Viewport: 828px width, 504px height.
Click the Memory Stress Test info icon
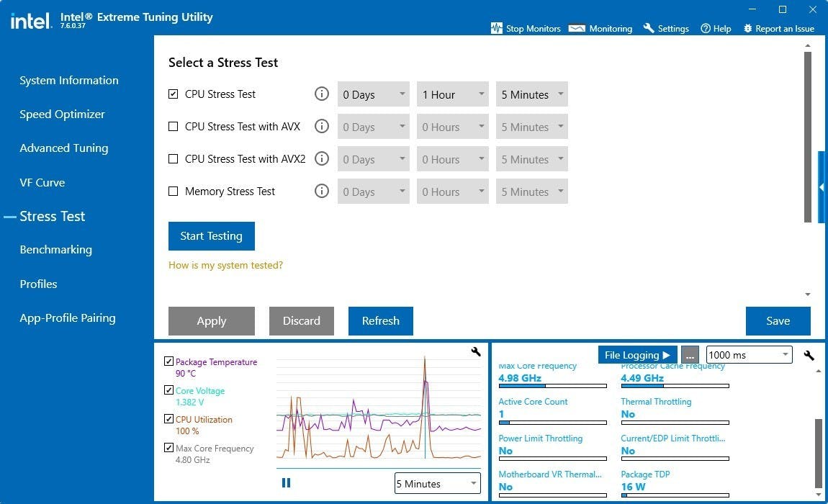[322, 192]
